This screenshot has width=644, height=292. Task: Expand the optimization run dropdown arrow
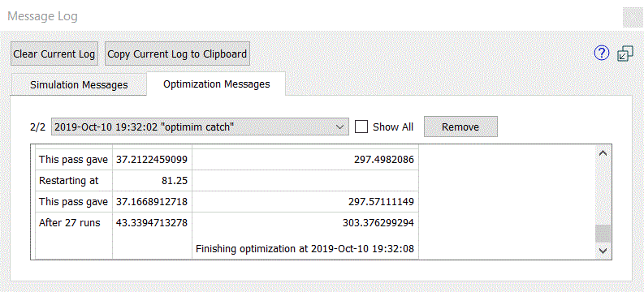339,127
